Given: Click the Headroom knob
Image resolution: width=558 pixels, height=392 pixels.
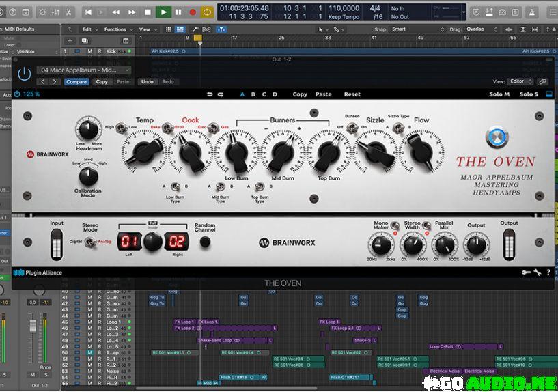Looking at the screenshot, I should (x=88, y=129).
